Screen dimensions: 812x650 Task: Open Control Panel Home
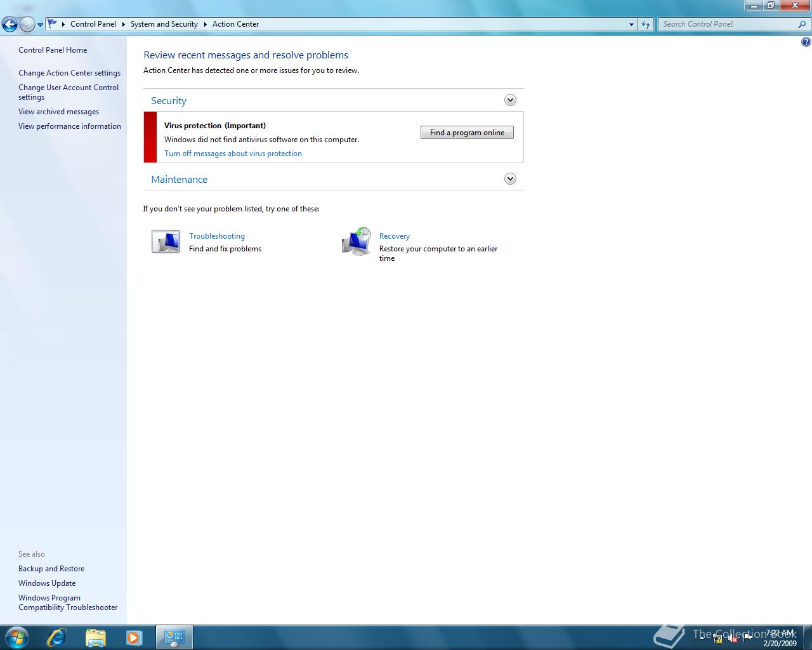pyautogui.click(x=53, y=50)
